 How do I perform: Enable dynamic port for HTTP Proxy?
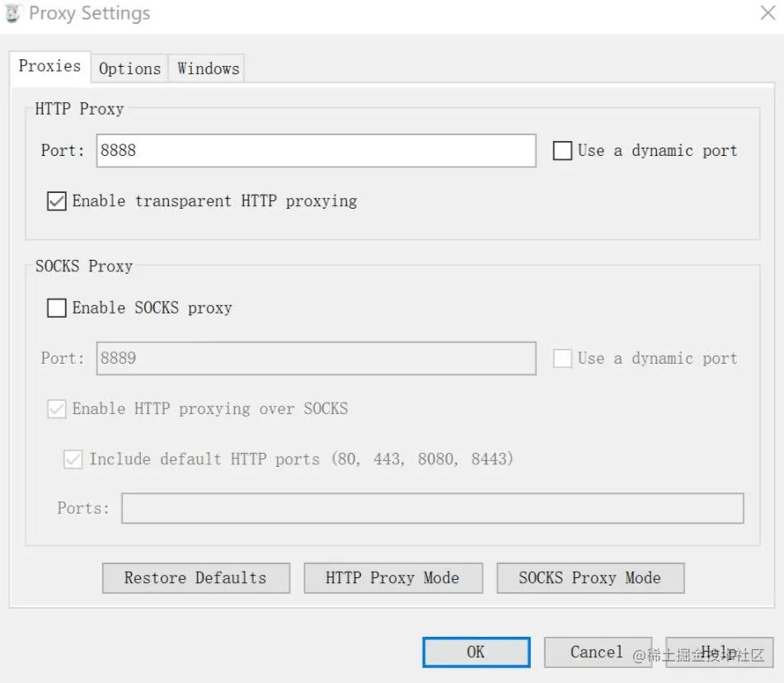(x=562, y=151)
